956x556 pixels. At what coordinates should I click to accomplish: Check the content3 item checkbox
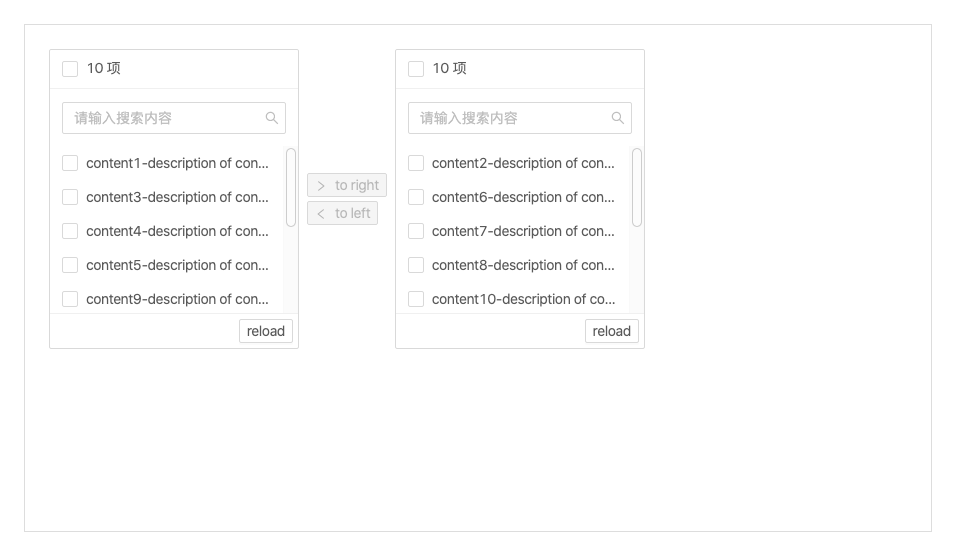click(70, 197)
